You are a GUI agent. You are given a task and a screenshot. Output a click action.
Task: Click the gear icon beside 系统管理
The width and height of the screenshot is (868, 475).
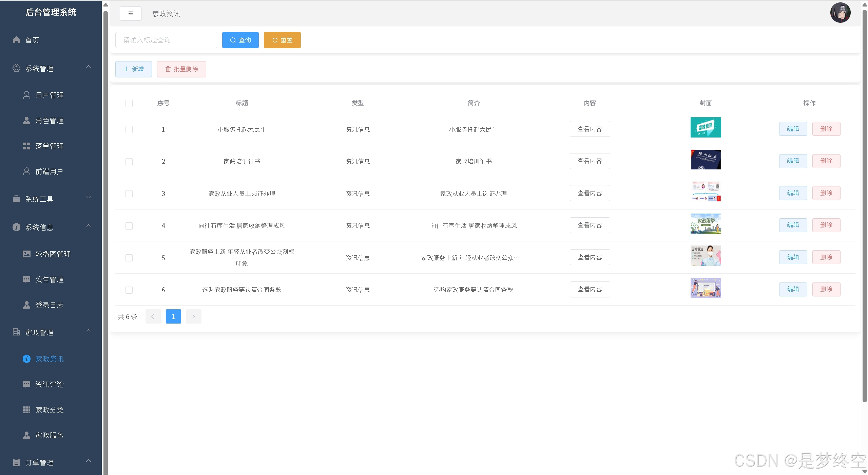pyautogui.click(x=16, y=68)
